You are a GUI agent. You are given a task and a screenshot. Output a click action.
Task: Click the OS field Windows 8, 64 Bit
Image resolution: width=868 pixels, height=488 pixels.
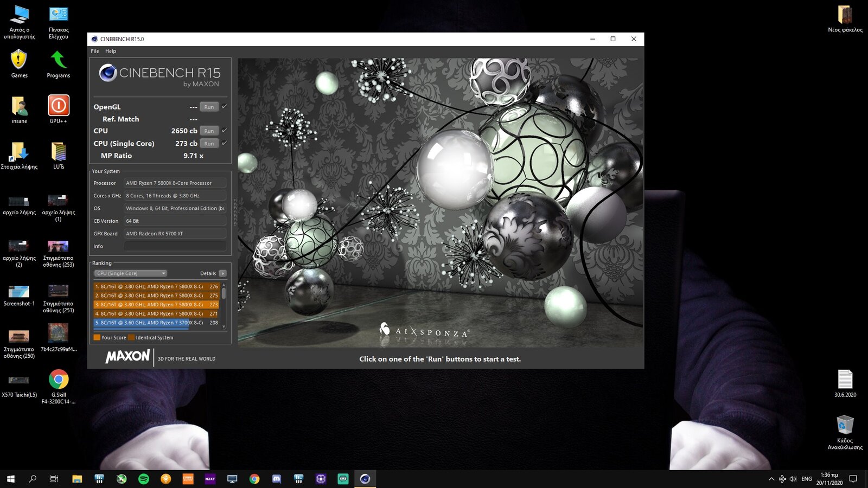tap(175, 208)
